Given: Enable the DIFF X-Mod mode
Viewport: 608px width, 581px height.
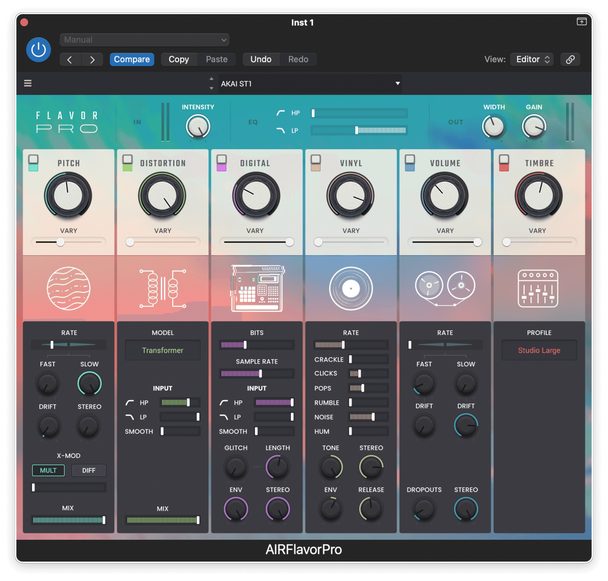Looking at the screenshot, I should 88,470.
